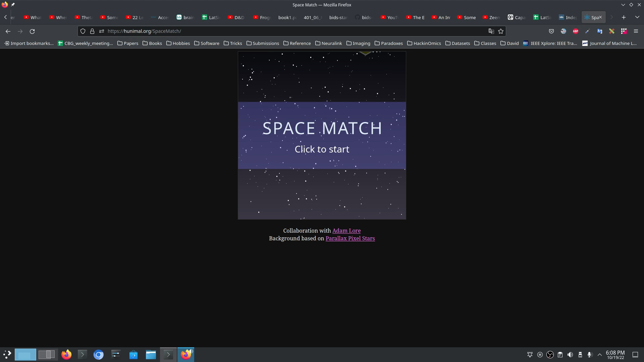Show site security lock information

tap(92, 31)
